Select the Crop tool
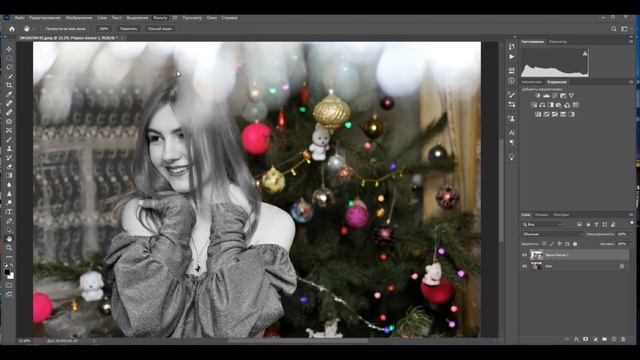The image size is (640, 360). [9, 85]
